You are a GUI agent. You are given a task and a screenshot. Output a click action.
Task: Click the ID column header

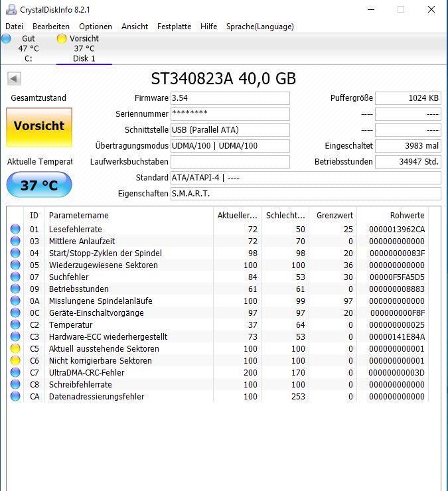(x=34, y=216)
